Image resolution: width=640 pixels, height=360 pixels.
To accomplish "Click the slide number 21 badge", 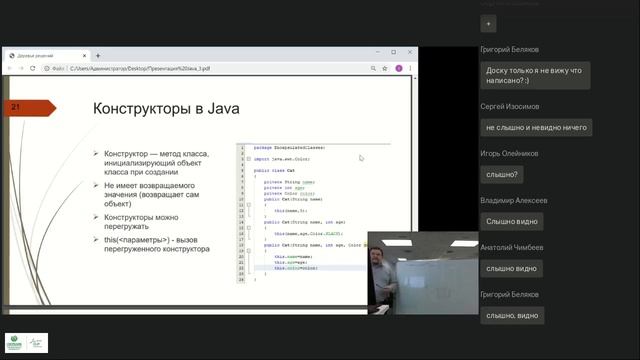I will [30, 108].
